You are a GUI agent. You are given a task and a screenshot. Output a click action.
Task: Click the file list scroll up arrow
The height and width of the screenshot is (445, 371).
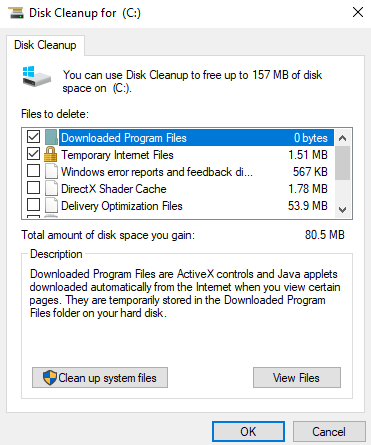[x=342, y=138]
